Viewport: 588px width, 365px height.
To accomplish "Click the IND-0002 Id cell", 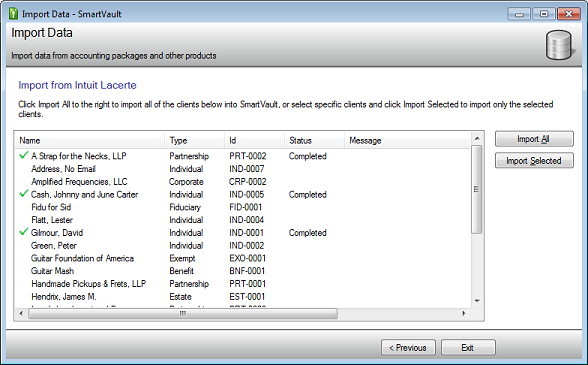I will pyautogui.click(x=247, y=245).
